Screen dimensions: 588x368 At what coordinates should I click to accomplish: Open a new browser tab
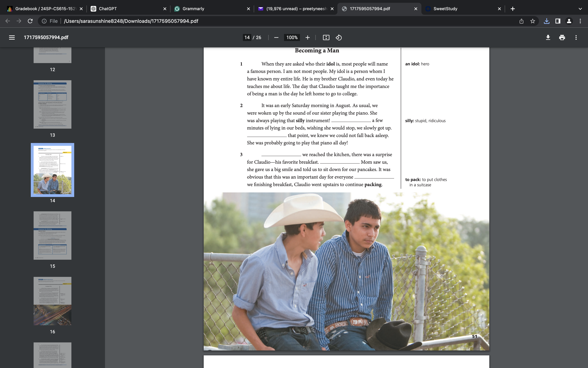[513, 9]
